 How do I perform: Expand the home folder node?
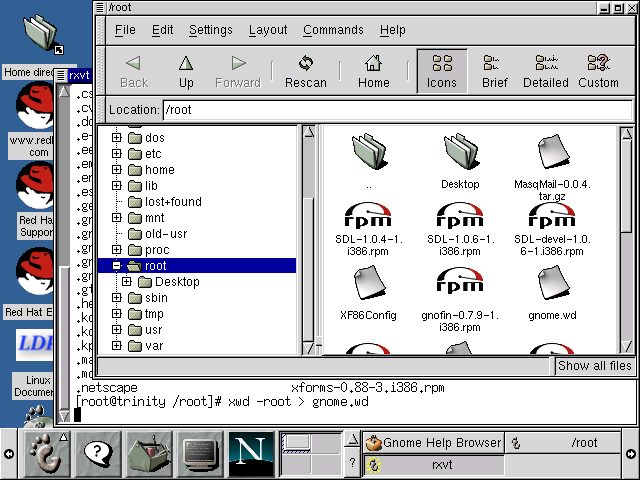pos(117,169)
